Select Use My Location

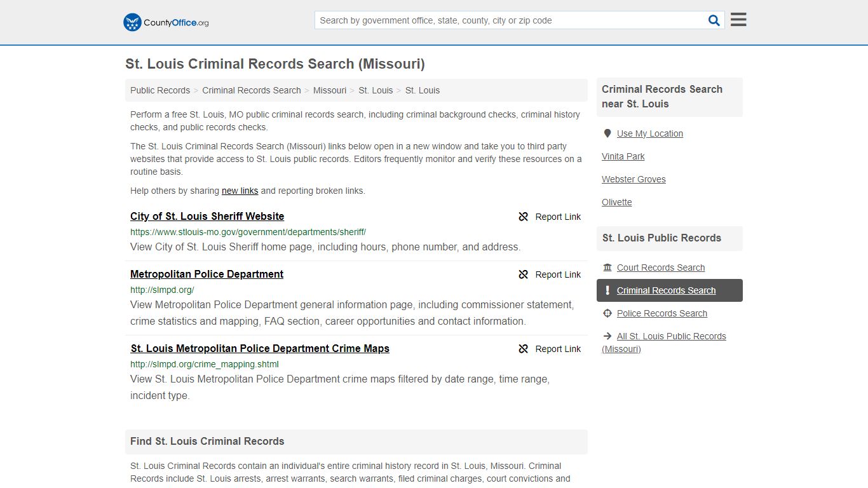point(650,133)
